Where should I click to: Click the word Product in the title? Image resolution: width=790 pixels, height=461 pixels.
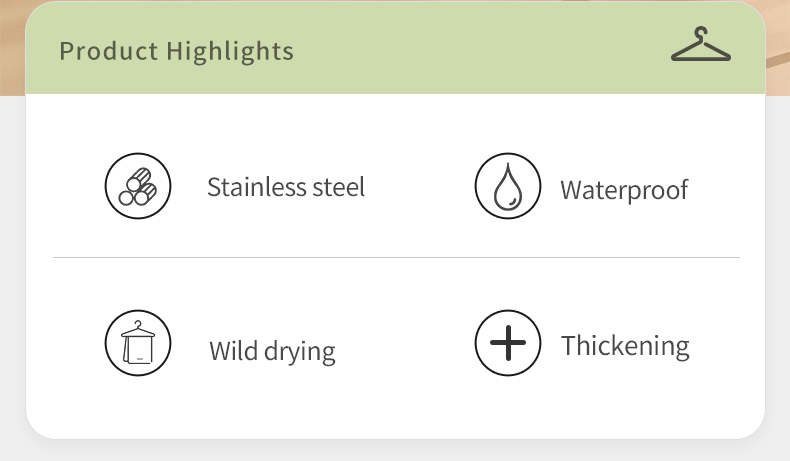click(109, 51)
